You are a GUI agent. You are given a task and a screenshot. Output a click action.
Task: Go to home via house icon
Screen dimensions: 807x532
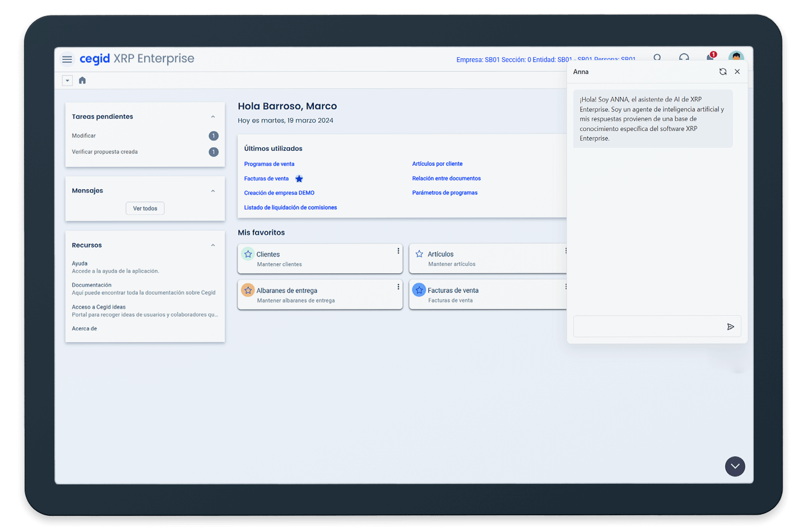(x=82, y=81)
